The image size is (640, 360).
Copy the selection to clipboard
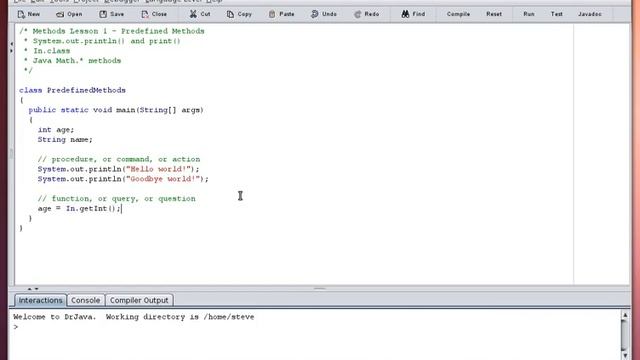click(239, 14)
